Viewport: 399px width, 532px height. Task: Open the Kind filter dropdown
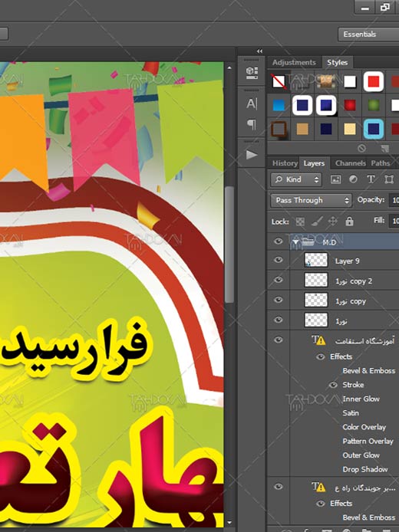(295, 179)
